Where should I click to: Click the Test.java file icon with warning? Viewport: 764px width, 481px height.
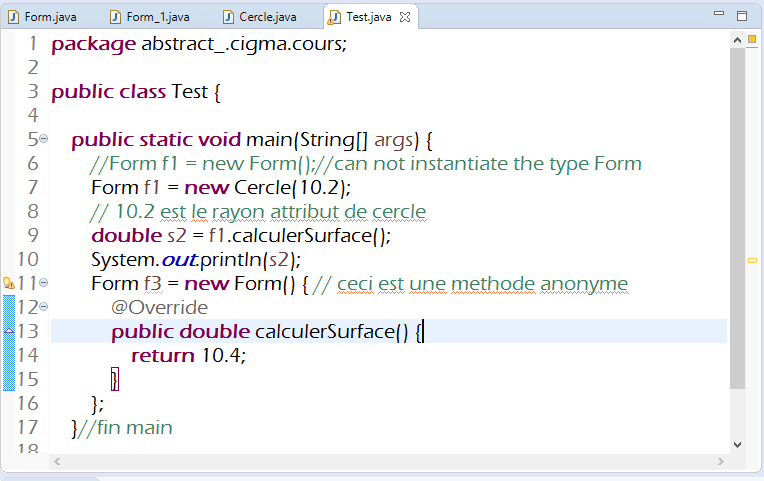[x=334, y=18]
